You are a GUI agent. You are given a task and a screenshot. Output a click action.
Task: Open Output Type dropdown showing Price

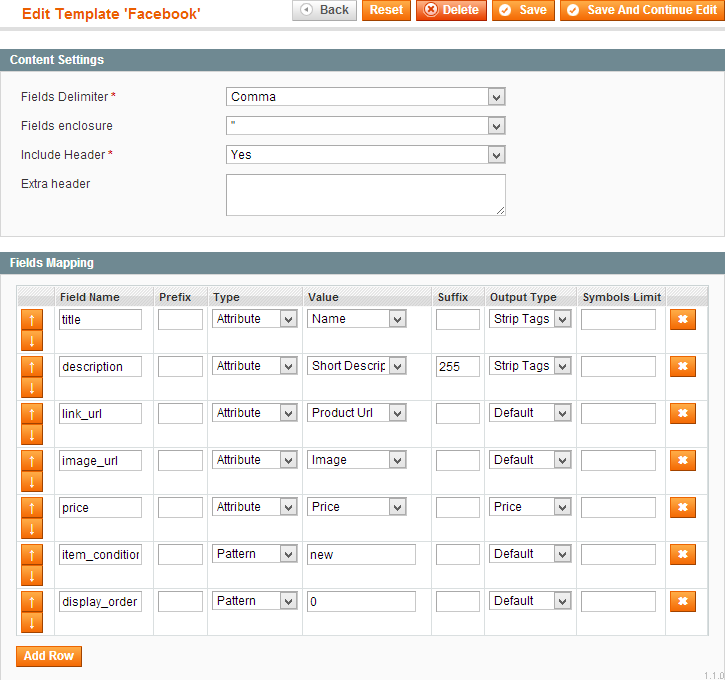coord(530,507)
